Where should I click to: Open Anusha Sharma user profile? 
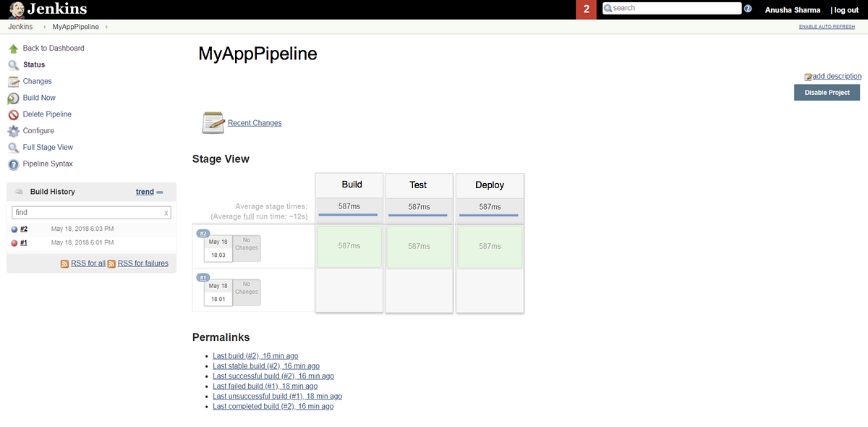pyautogui.click(x=793, y=9)
